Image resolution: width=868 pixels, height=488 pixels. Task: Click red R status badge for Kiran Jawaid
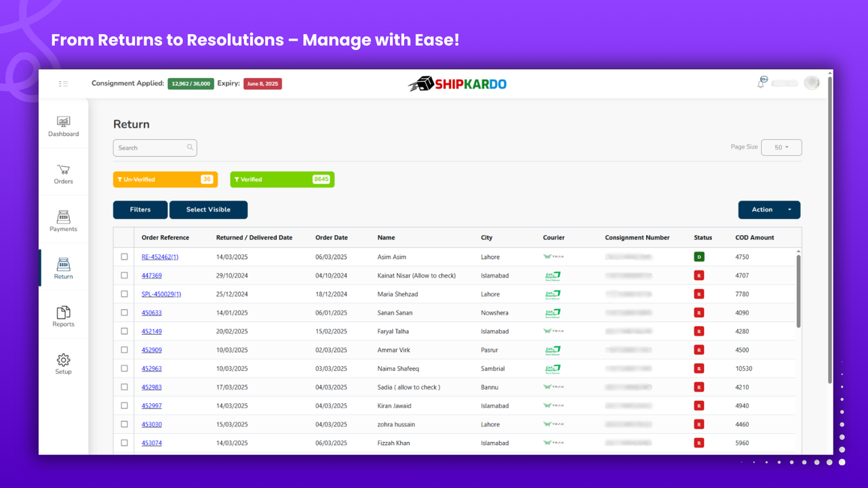coord(698,405)
